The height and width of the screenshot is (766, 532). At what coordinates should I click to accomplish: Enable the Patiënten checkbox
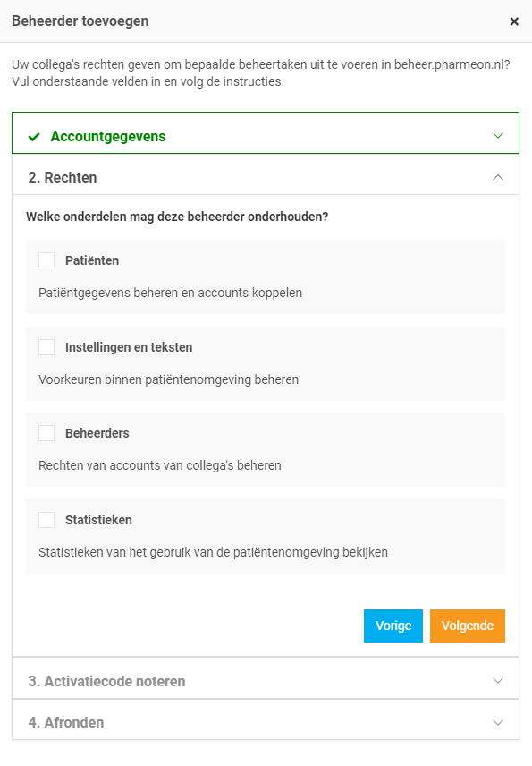[46, 260]
